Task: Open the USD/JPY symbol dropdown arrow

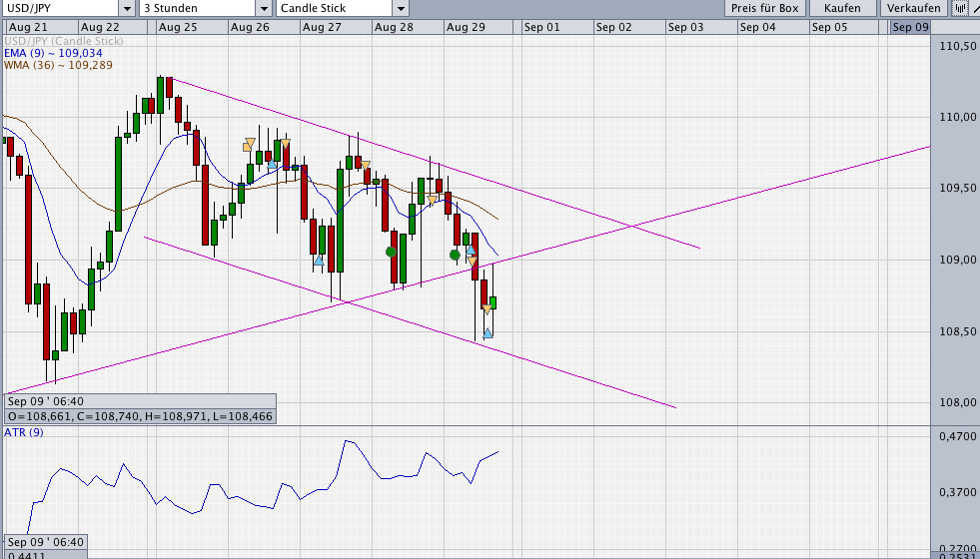Action: (x=128, y=8)
